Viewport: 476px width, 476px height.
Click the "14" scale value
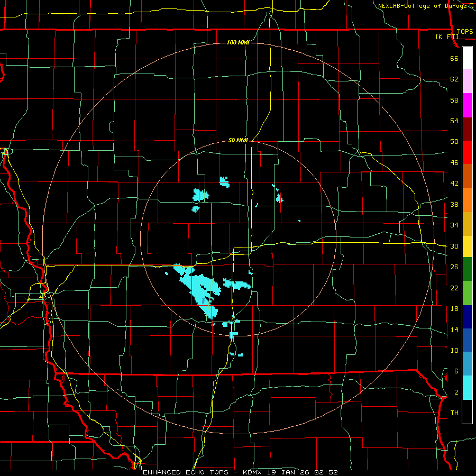(454, 329)
